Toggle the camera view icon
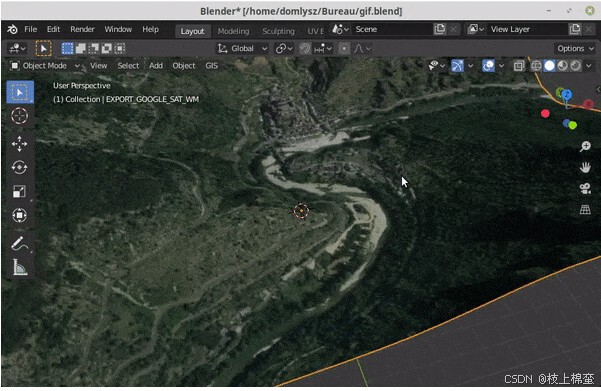 (x=585, y=188)
